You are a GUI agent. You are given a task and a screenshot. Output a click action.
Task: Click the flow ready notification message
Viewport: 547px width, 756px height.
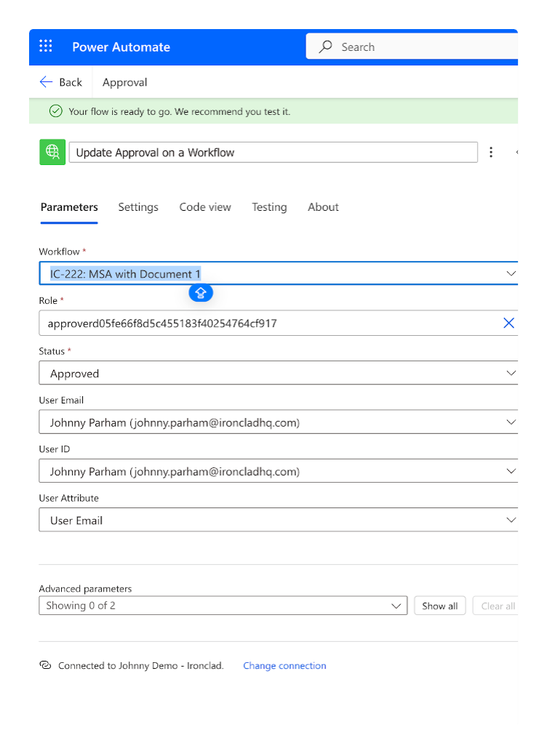(x=180, y=112)
